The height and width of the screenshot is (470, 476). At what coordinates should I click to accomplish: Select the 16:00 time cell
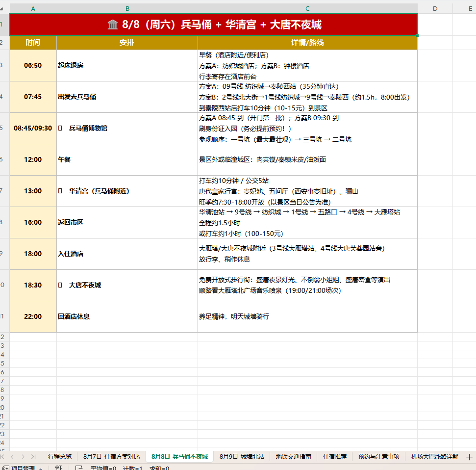[33, 222]
